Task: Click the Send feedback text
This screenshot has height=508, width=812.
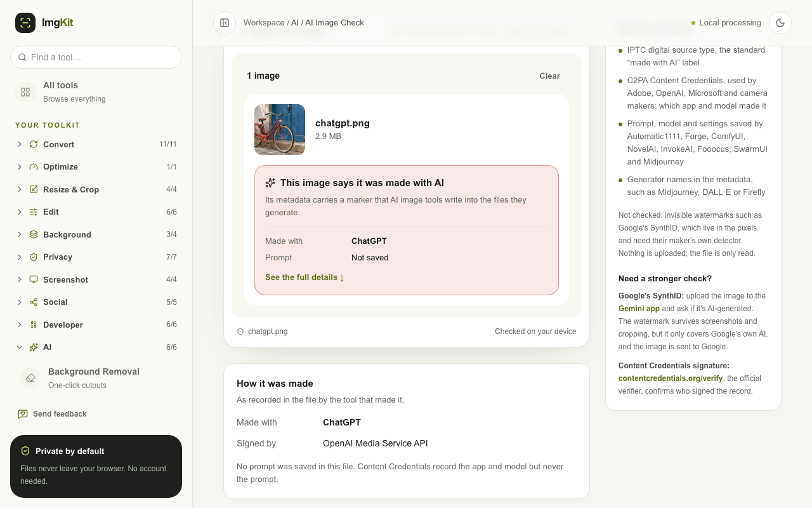Action: click(60, 414)
